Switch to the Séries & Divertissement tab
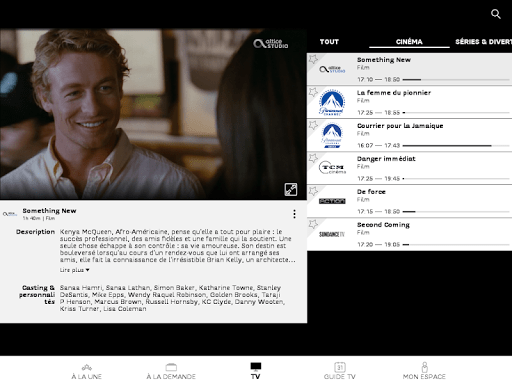This screenshot has height=384, width=512. [483, 42]
